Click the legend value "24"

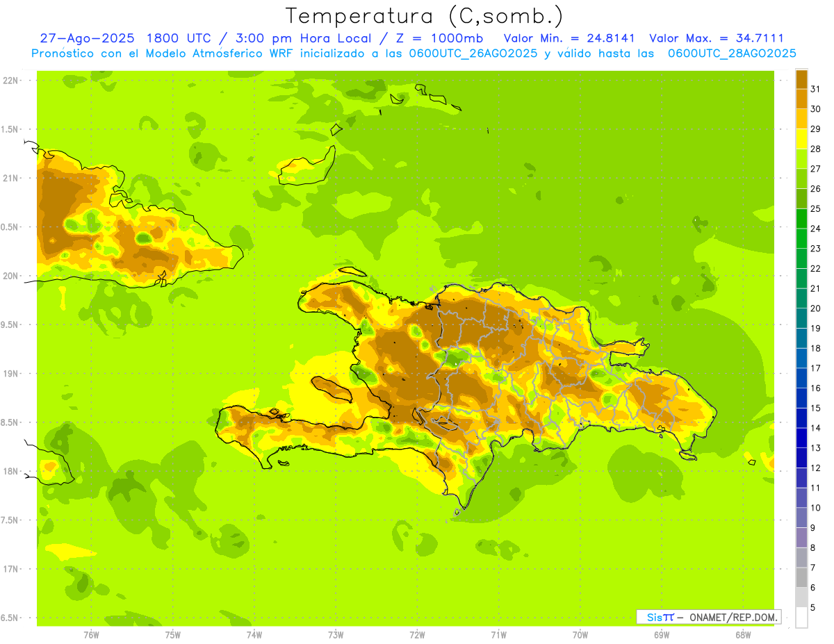tap(815, 229)
